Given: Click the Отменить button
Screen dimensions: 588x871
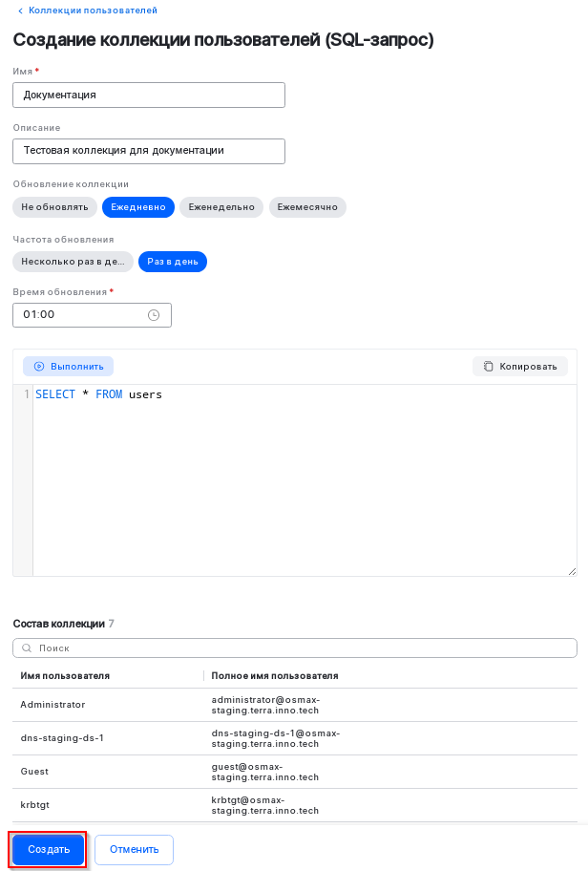Looking at the screenshot, I should click(134, 849).
